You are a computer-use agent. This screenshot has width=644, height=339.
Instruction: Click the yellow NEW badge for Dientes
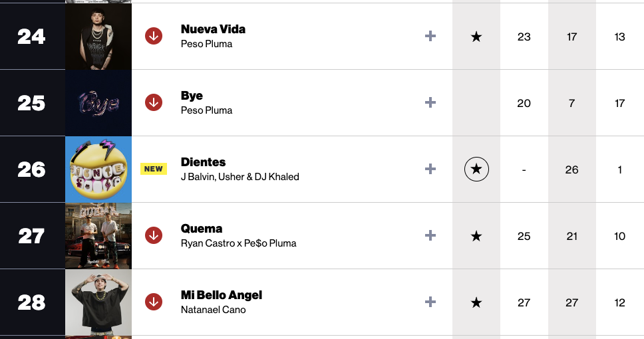coord(154,169)
